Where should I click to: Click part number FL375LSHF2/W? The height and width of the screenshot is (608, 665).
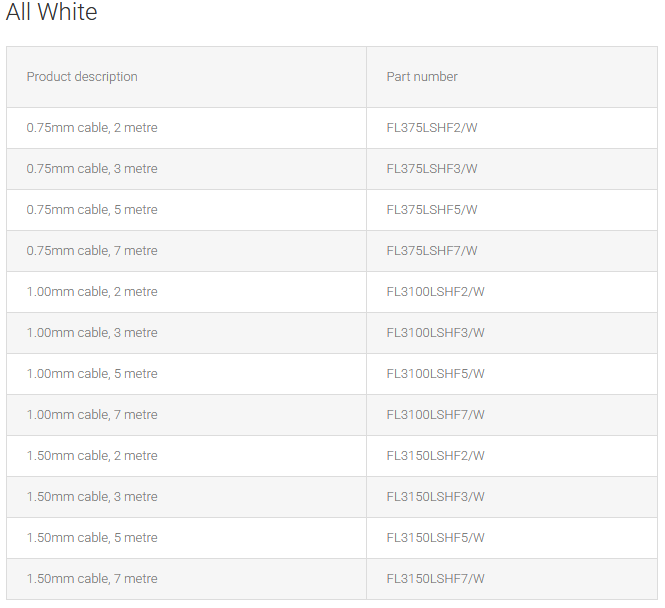click(x=432, y=128)
